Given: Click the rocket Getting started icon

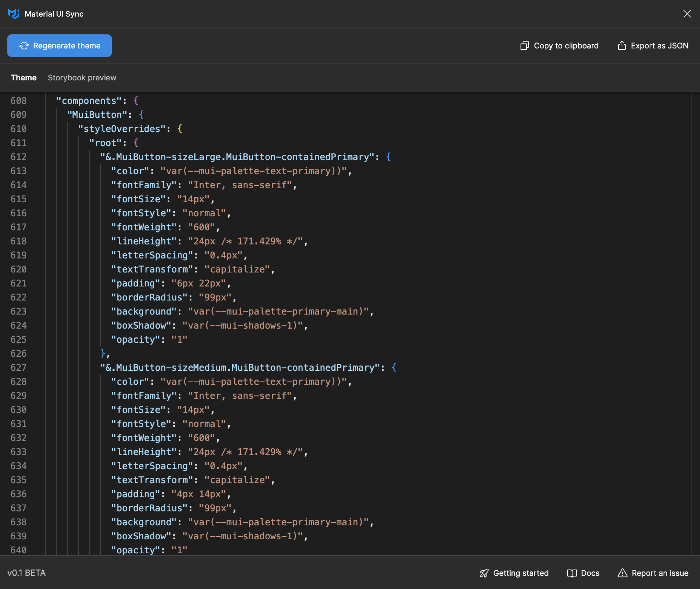Looking at the screenshot, I should (484, 573).
